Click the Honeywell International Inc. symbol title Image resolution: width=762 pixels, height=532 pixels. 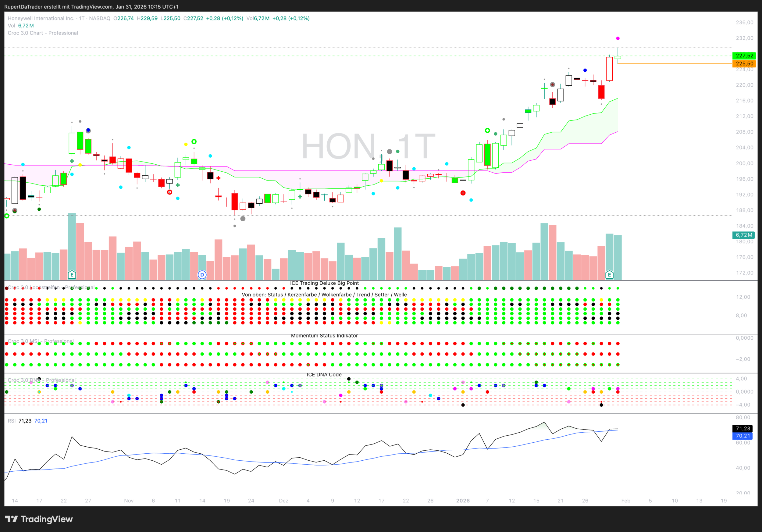click(41, 18)
